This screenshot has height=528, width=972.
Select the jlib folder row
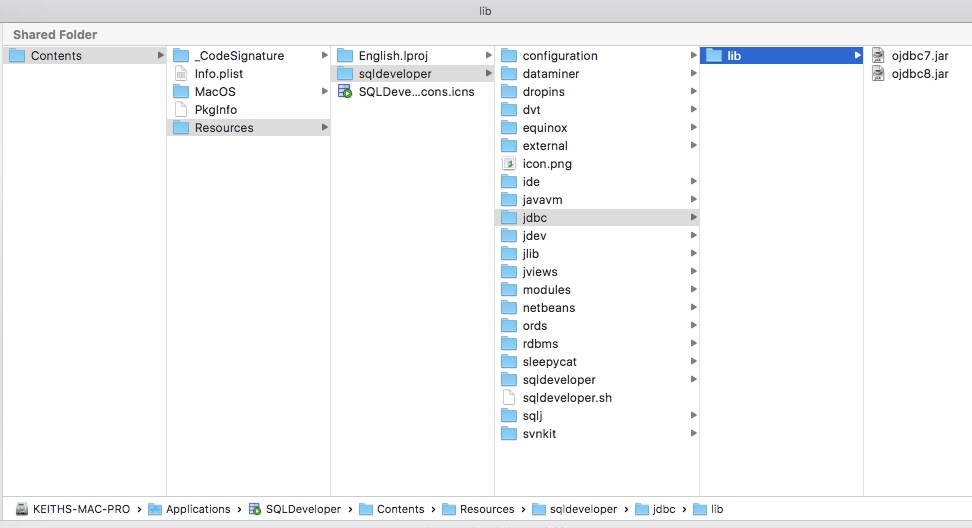598,253
